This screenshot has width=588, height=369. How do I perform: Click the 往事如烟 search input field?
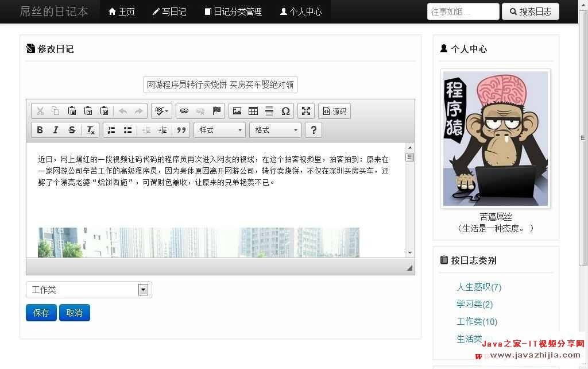(463, 11)
